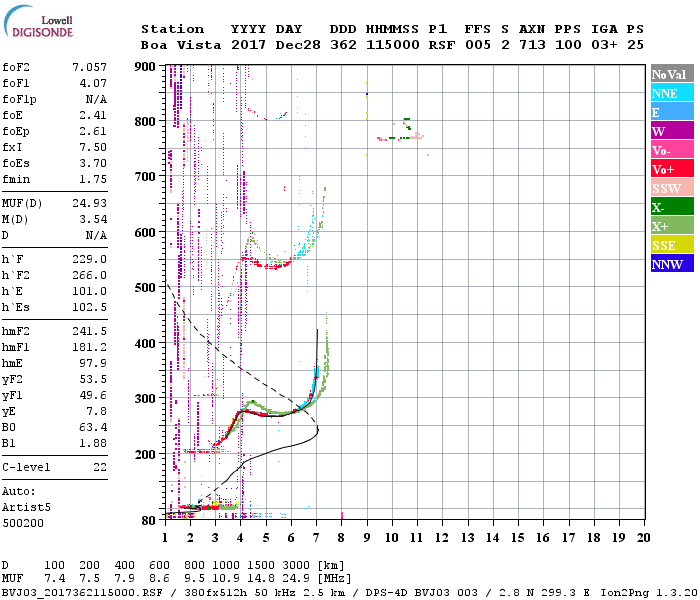Click the MUF(D) value 24.93
Screen dimensions: 700x600
point(89,203)
